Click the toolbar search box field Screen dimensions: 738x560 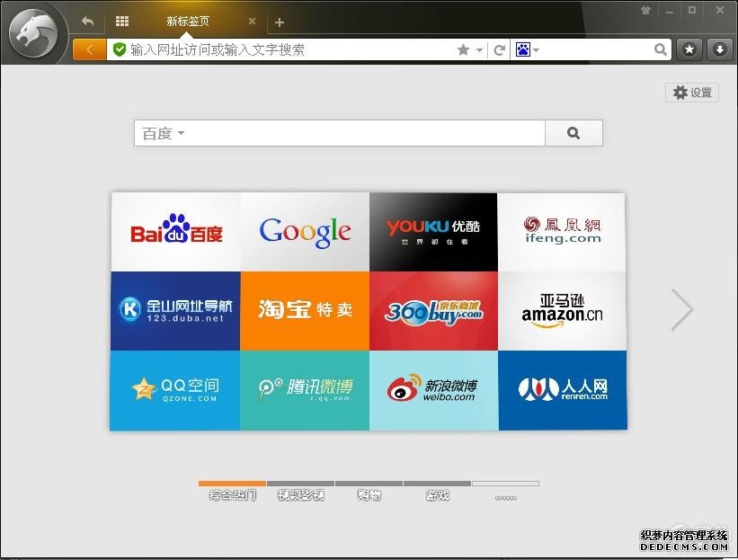tap(597, 49)
